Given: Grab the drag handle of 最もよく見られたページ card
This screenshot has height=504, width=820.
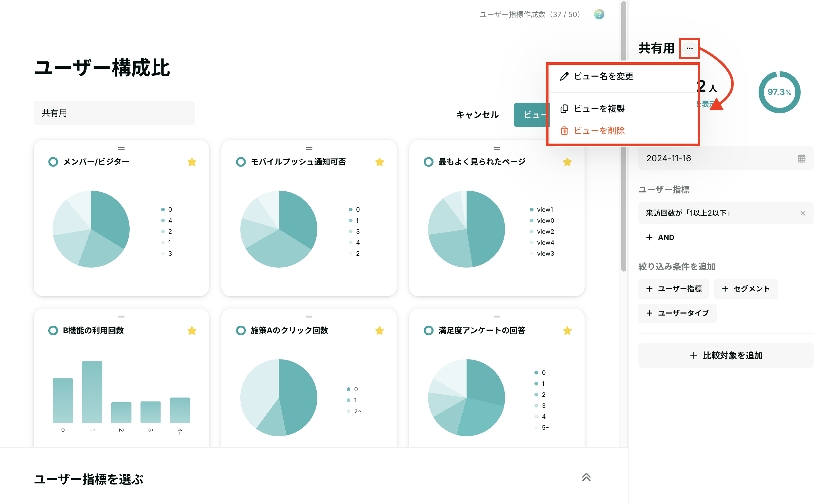Looking at the screenshot, I should (x=497, y=148).
